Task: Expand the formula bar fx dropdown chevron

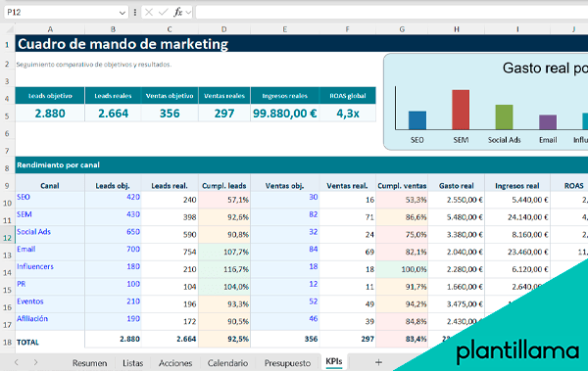Action: 188,13
